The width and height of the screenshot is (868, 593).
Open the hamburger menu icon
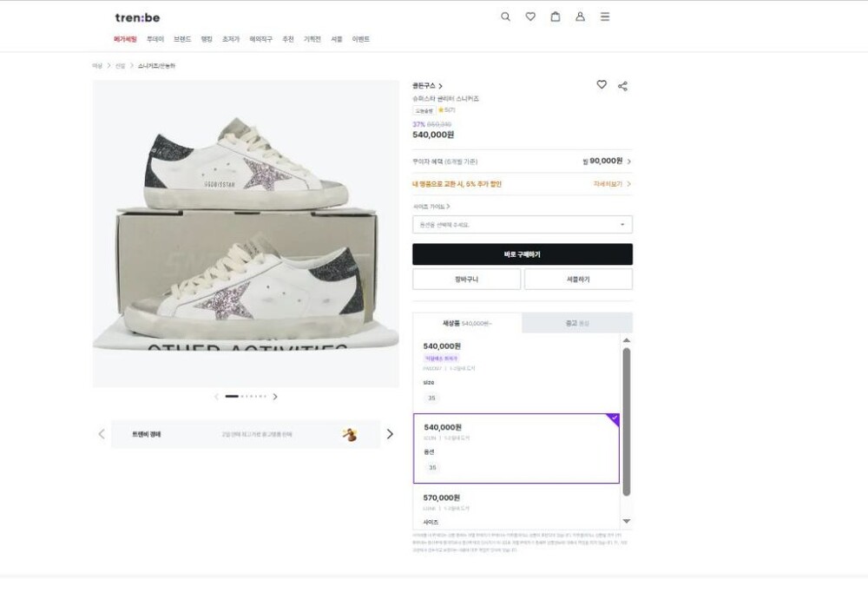605,16
